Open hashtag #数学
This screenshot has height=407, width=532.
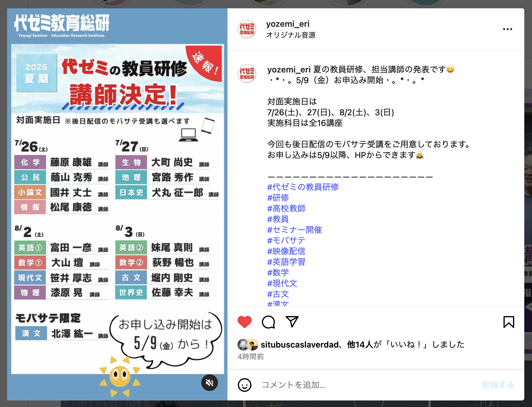[x=278, y=272]
